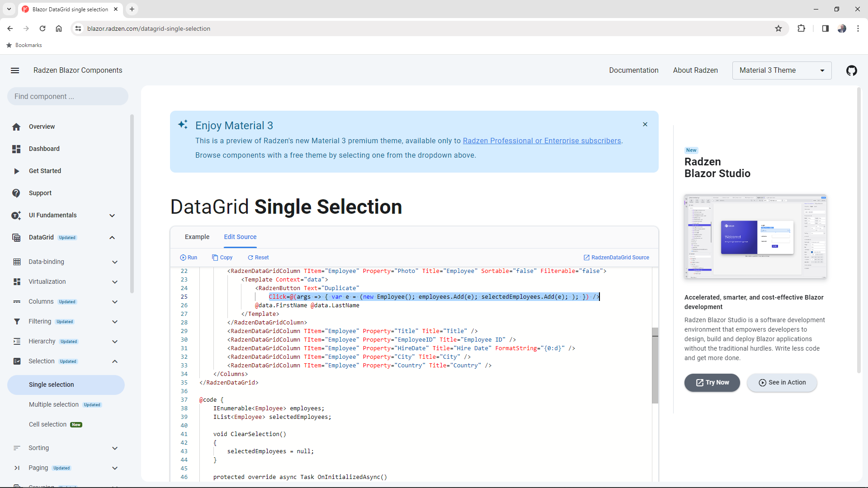Expand the Hierarchy submenu

point(115,342)
